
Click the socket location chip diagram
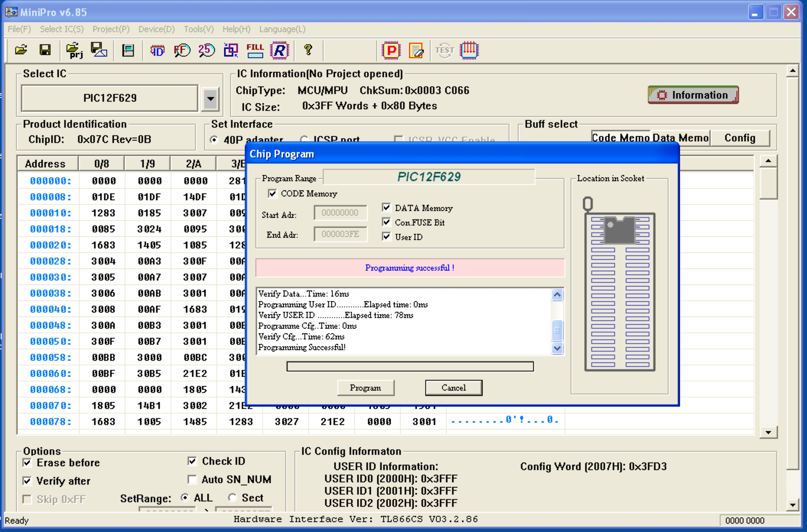[x=620, y=284]
